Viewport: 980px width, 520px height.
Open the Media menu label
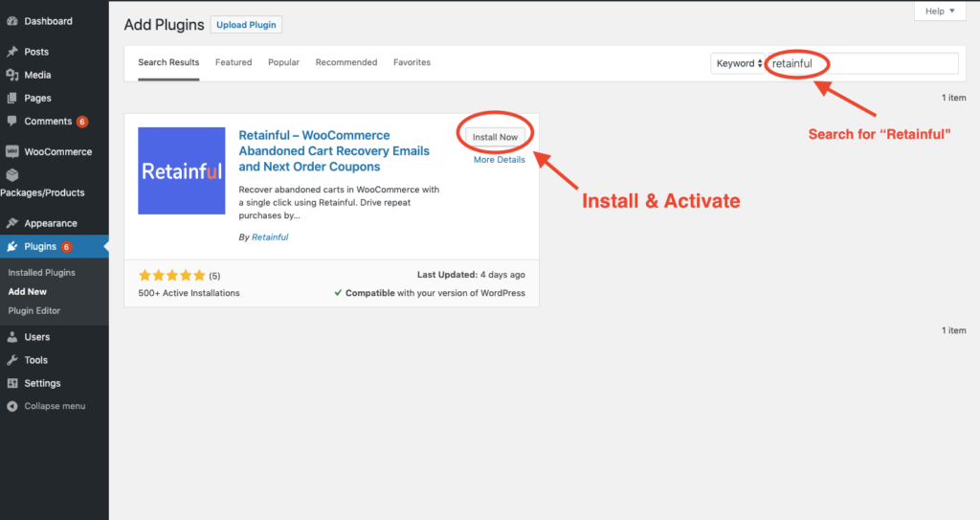click(37, 75)
